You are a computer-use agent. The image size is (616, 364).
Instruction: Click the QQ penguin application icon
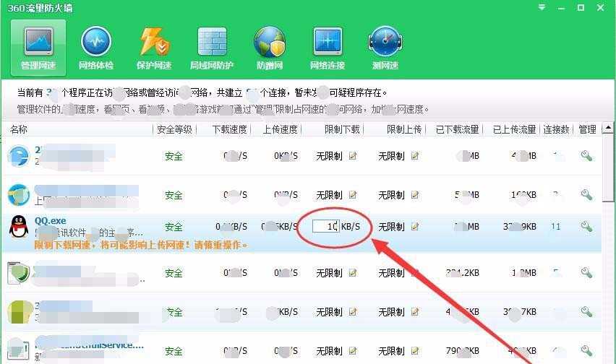(19, 227)
